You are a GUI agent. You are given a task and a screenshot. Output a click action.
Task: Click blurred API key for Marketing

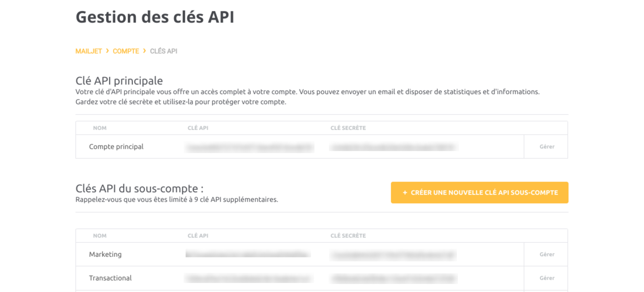[x=248, y=254]
